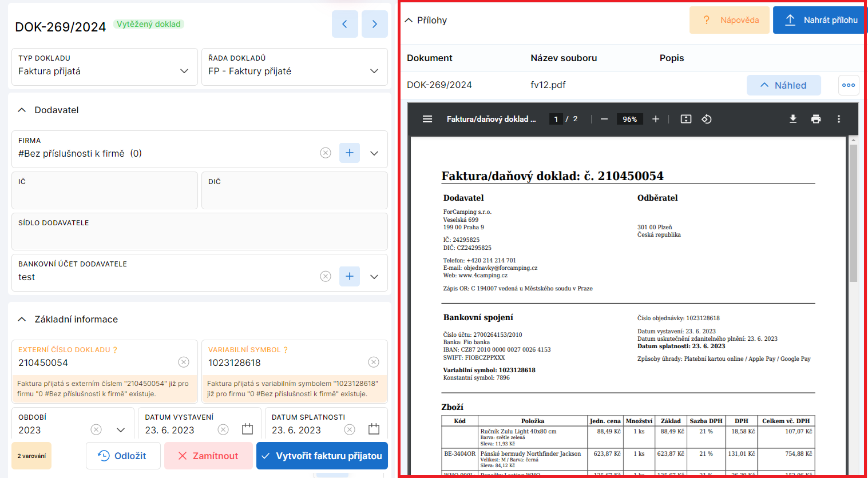868x478 pixels.
Task: Show the 2 varování warnings
Action: 31,456
